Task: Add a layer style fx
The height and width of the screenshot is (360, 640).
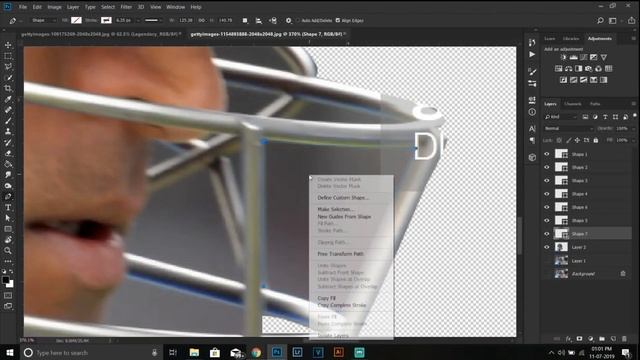Action: 569,339
